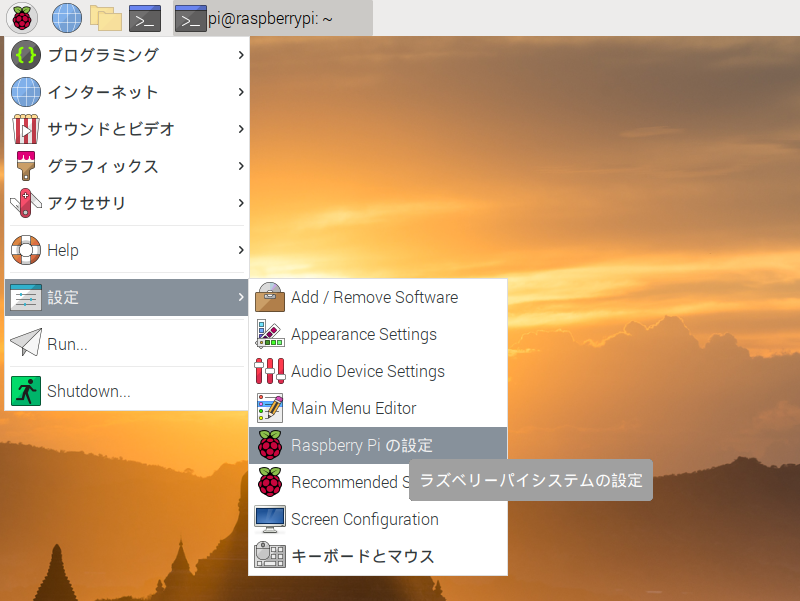Click the Screen Configuration monitor icon
Viewport: 800px width, 601px height.
pyautogui.click(x=270, y=519)
